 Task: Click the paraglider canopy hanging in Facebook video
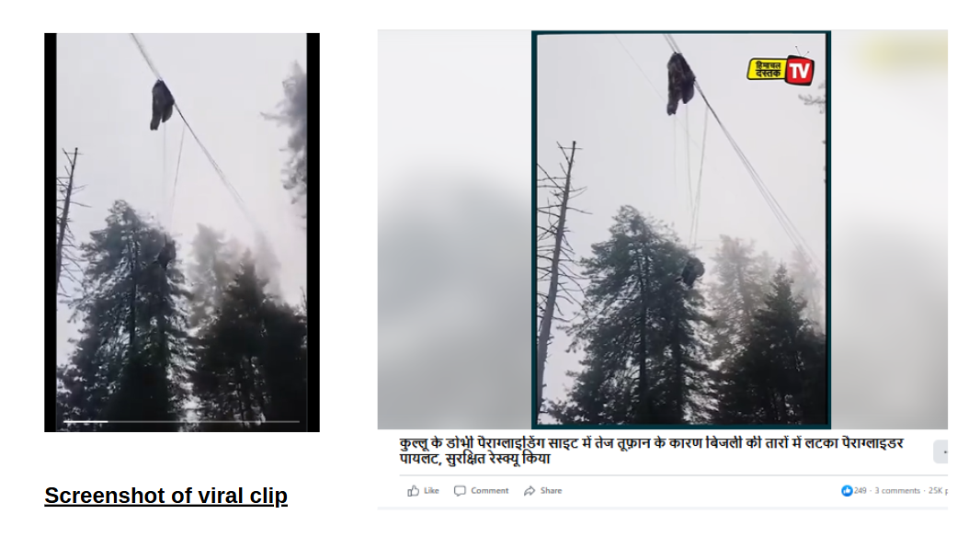coord(680,83)
